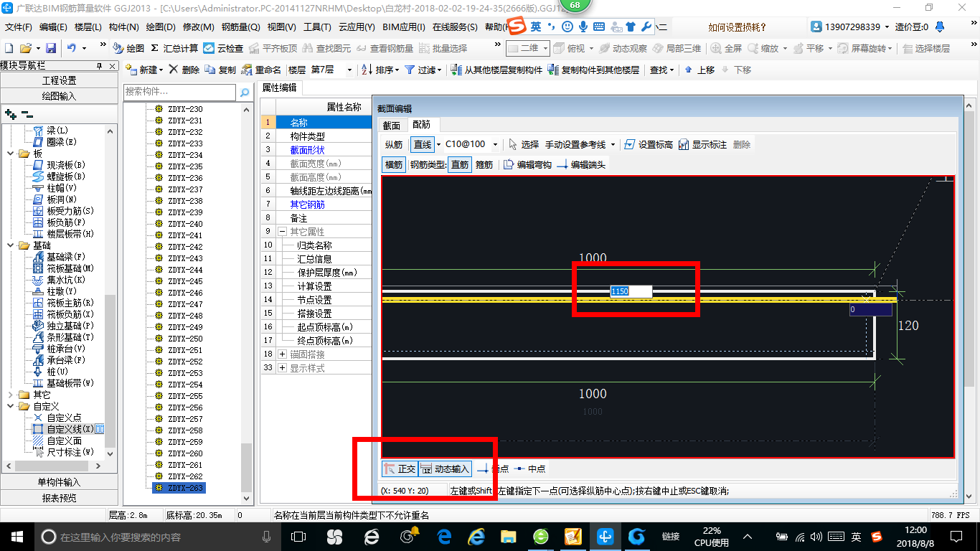This screenshot has height=551, width=980.
Task: Expand 其它 folder in navigation tree
Action: [10, 395]
